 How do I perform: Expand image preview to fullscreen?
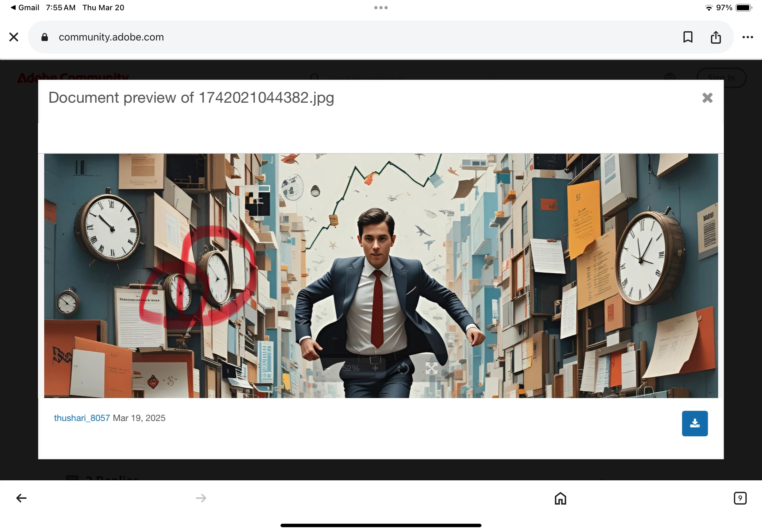click(x=431, y=368)
